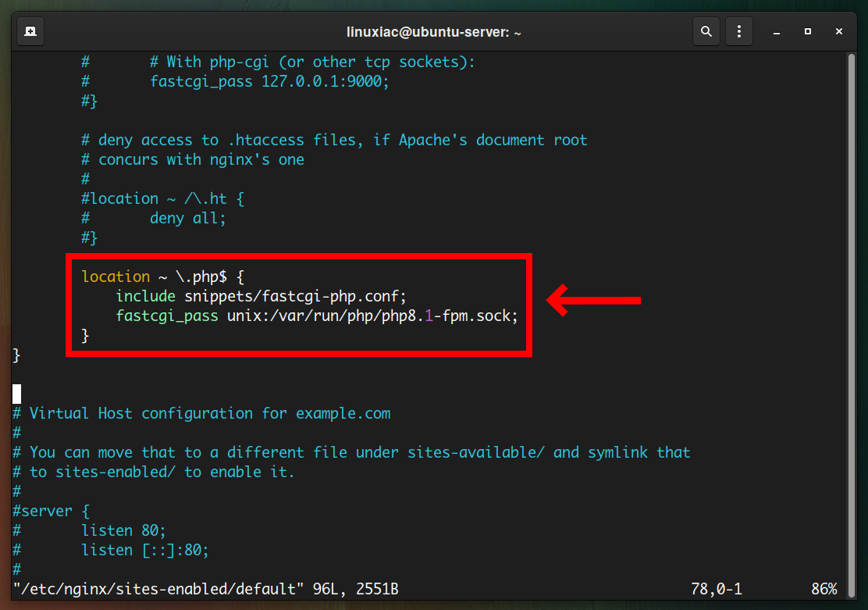Click the white block cursor
This screenshot has height=610, width=868.
click(x=17, y=394)
